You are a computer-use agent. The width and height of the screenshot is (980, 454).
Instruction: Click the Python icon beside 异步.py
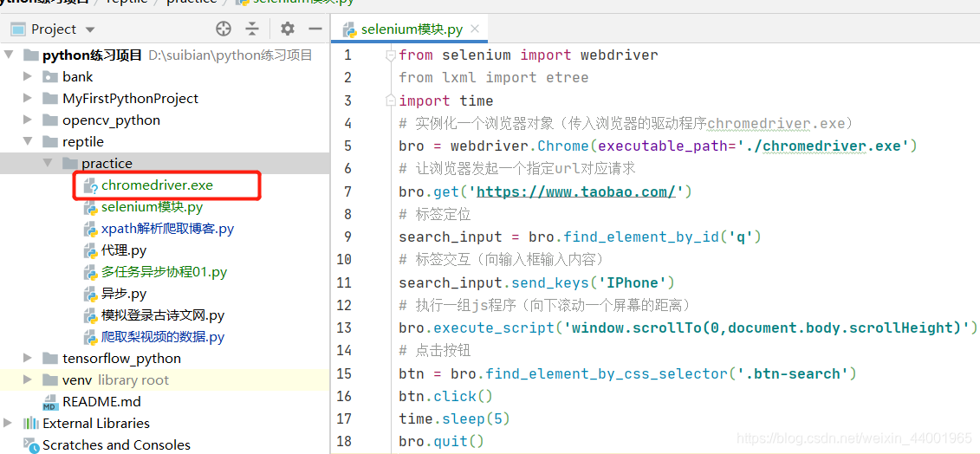(91, 294)
